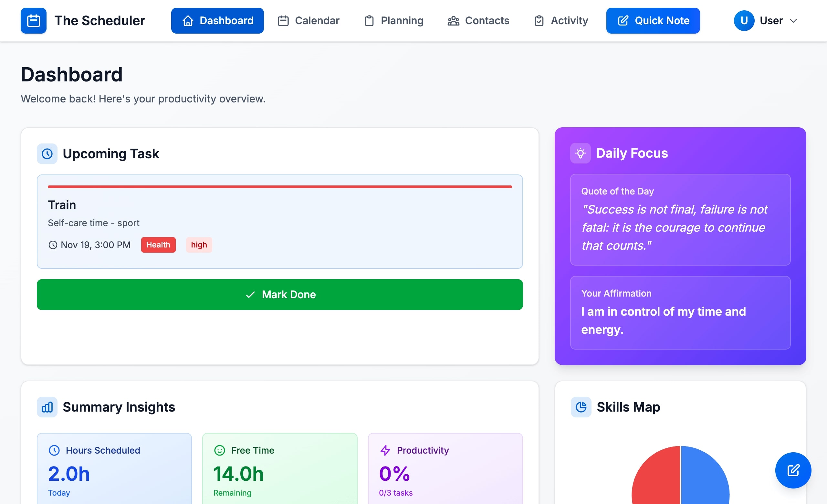The image size is (827, 504).
Task: Click The Scheduler calendar logo icon
Action: pyautogui.click(x=33, y=21)
